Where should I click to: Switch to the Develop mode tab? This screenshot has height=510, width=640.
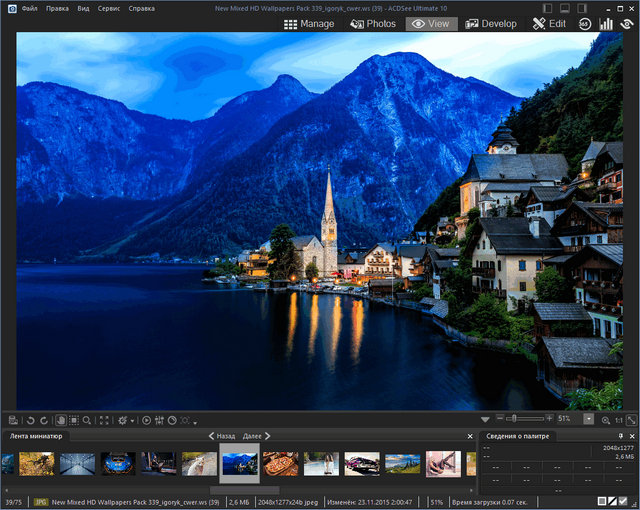(x=491, y=23)
